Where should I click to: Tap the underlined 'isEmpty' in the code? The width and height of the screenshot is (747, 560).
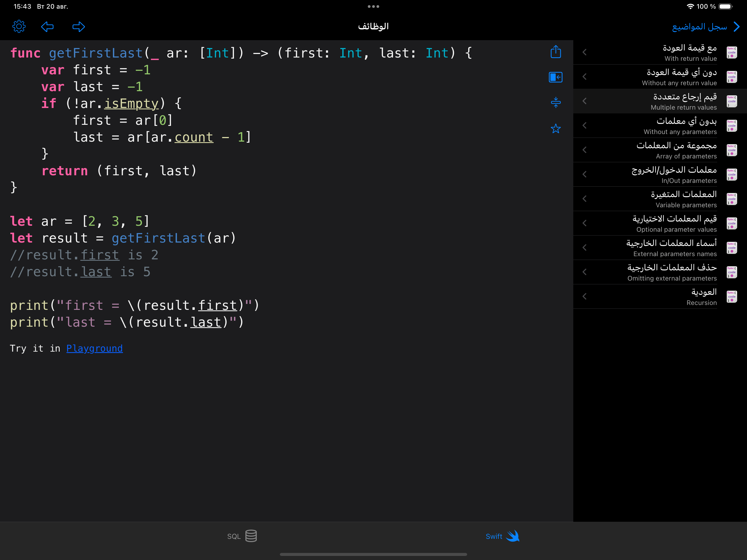click(131, 104)
